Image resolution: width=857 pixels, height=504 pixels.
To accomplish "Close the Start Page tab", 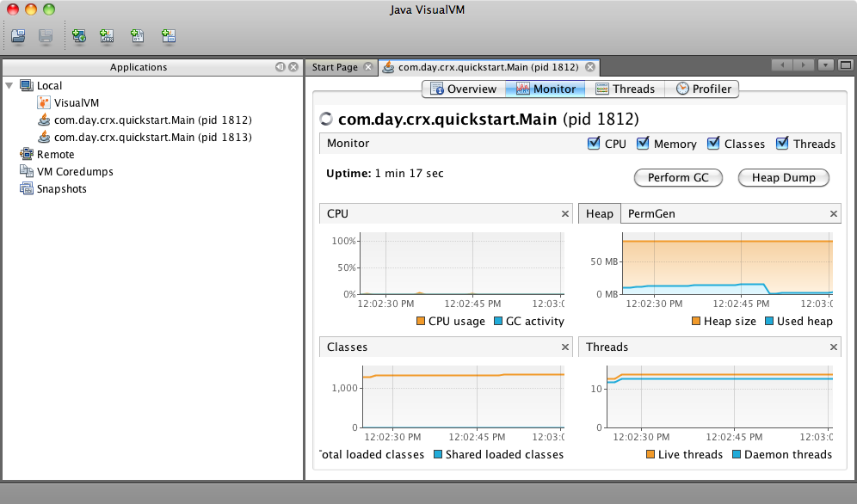I will (x=368, y=66).
